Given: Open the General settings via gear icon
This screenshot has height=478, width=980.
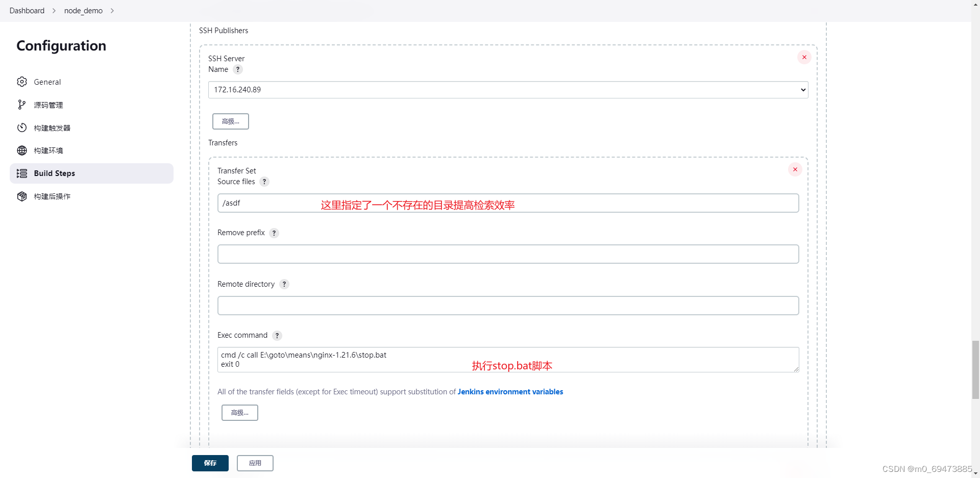Looking at the screenshot, I should [x=21, y=82].
